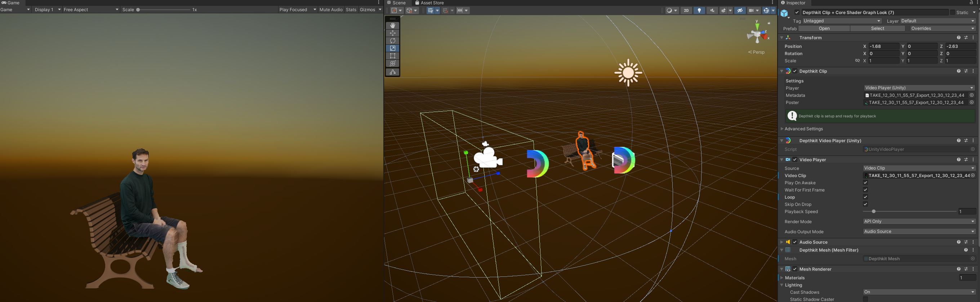
Task: Click the orientation gizmo Y axis cone
Action: tap(757, 26)
